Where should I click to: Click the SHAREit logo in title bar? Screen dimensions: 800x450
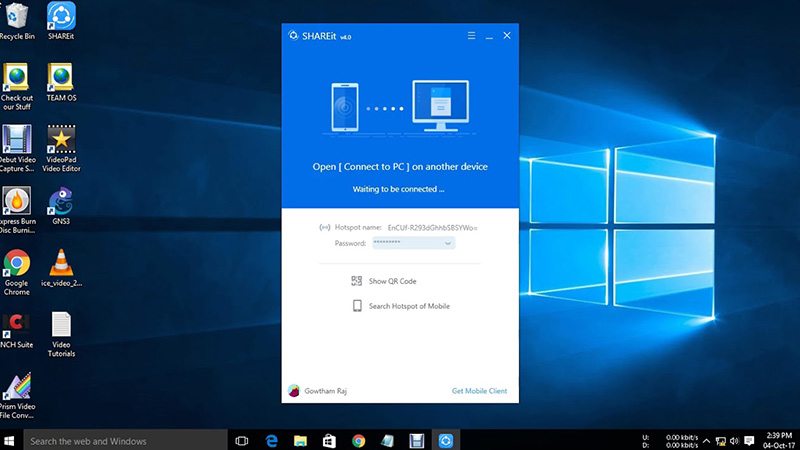point(293,35)
